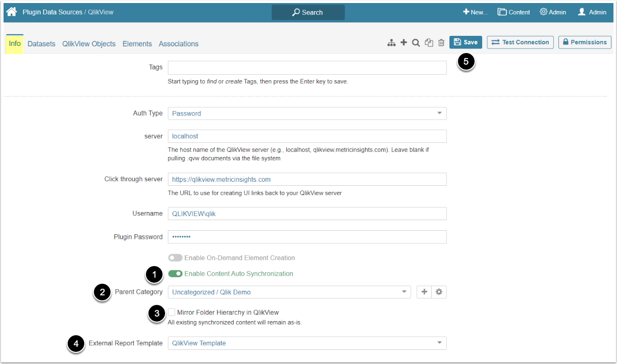Open Permissions settings
The height and width of the screenshot is (364, 617).
click(x=585, y=42)
